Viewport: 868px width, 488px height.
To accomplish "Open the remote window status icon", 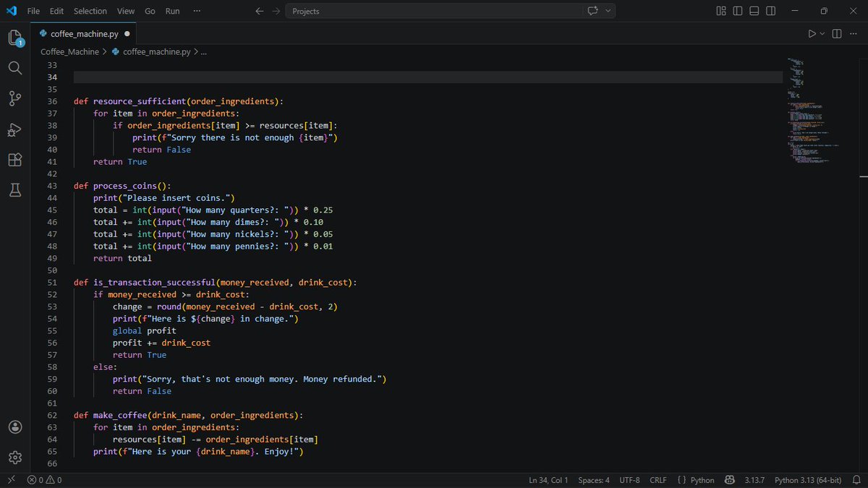I will 10,480.
